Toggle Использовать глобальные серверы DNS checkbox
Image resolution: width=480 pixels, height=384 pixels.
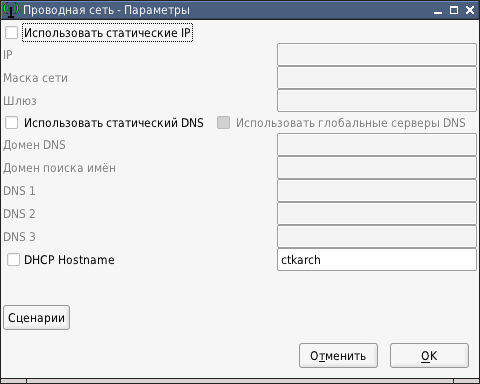pos(223,123)
